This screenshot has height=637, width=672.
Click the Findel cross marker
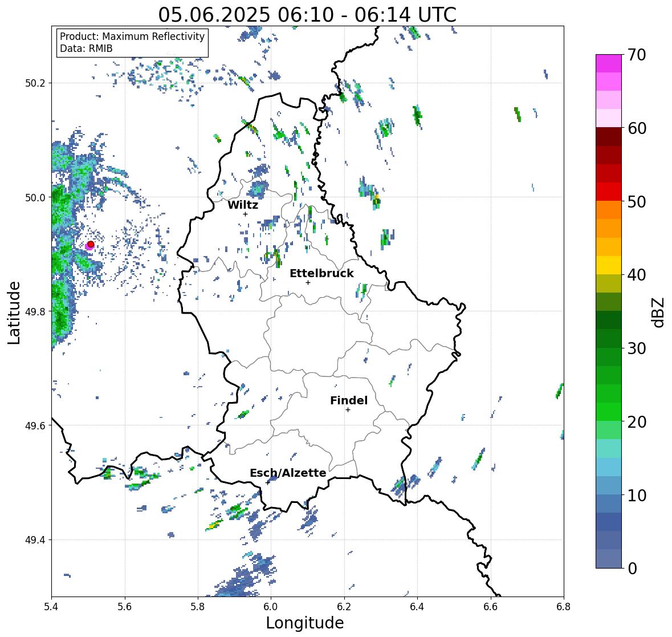(348, 410)
